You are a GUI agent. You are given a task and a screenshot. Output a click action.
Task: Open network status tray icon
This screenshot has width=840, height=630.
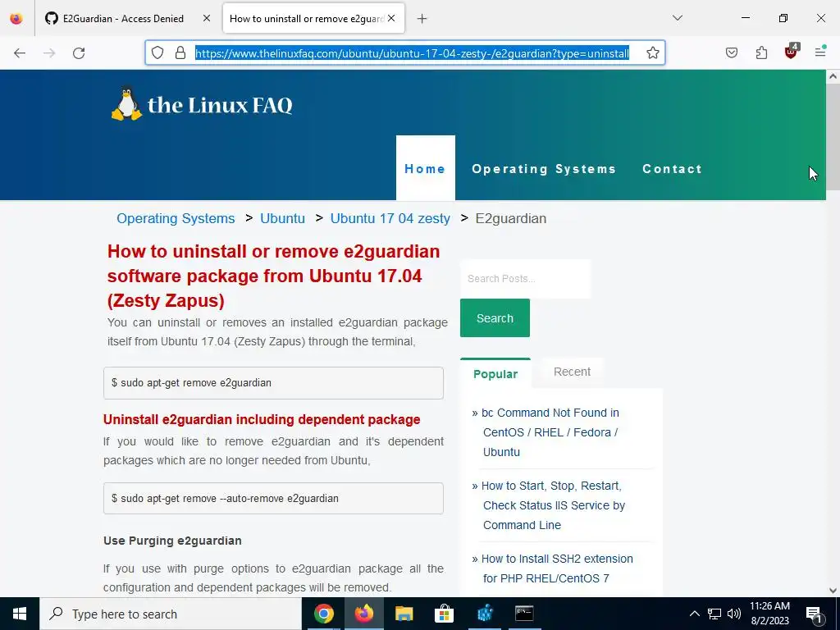pyautogui.click(x=714, y=614)
